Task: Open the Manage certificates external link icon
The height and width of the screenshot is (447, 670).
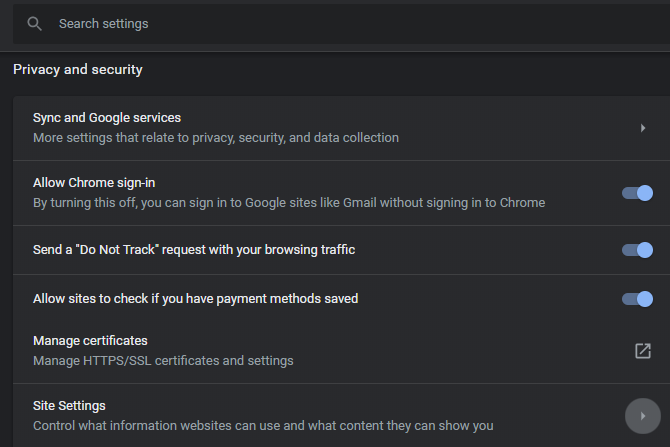Action: pos(643,351)
